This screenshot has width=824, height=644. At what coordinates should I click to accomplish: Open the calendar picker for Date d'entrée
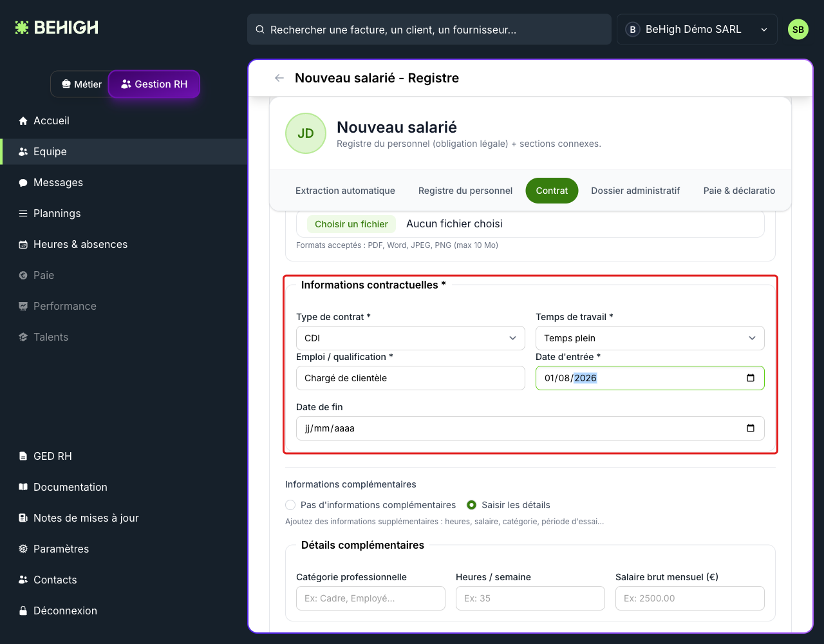click(x=751, y=378)
